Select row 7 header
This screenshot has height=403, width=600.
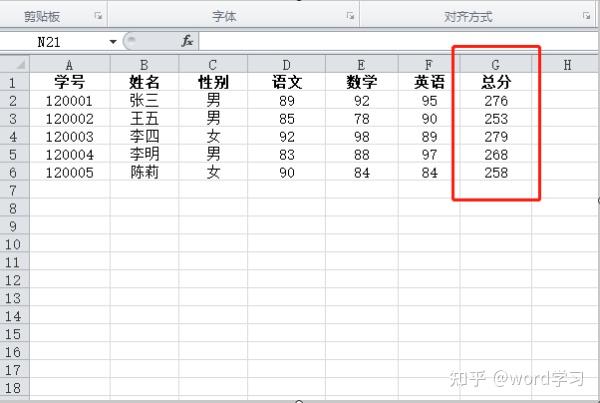pos(15,190)
